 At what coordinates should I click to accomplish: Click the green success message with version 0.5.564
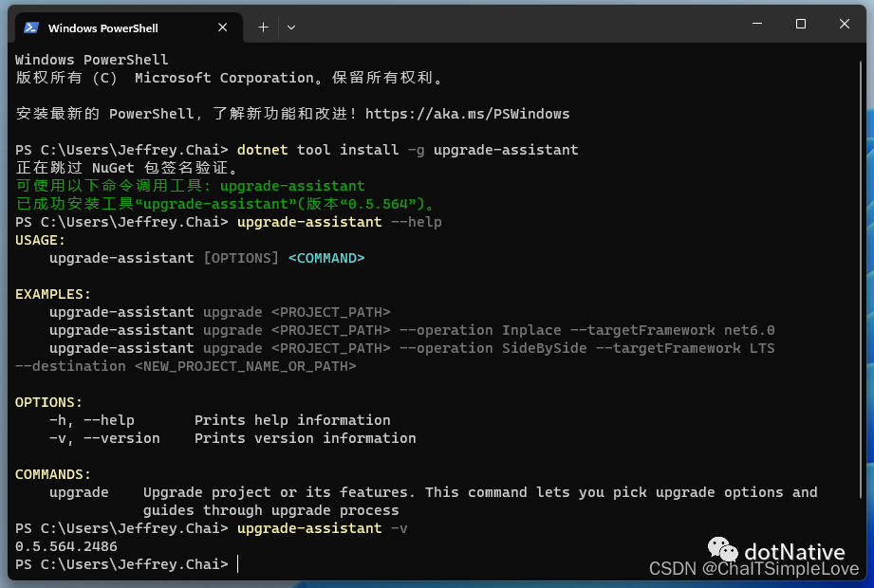pos(225,204)
